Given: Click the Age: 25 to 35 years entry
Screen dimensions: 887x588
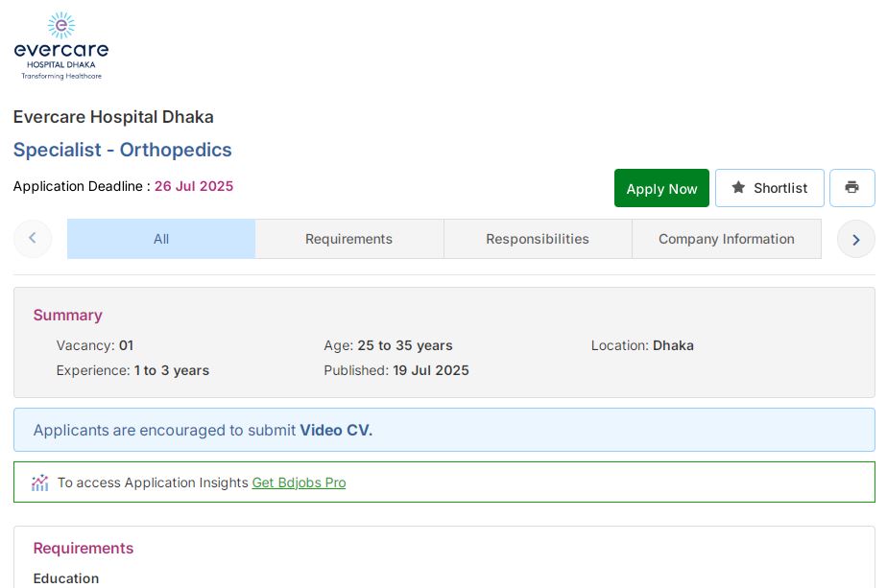Looking at the screenshot, I should click(388, 345).
